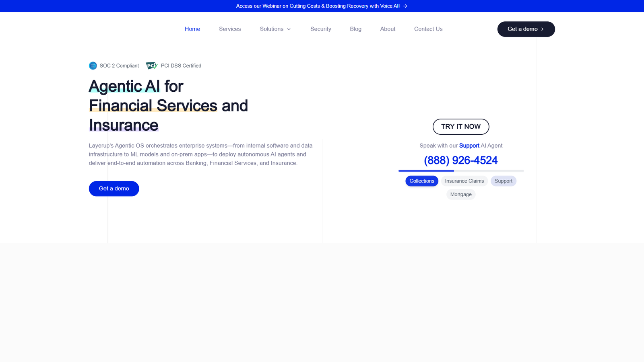Open the About page
This screenshot has height=362, width=644.
click(388, 29)
